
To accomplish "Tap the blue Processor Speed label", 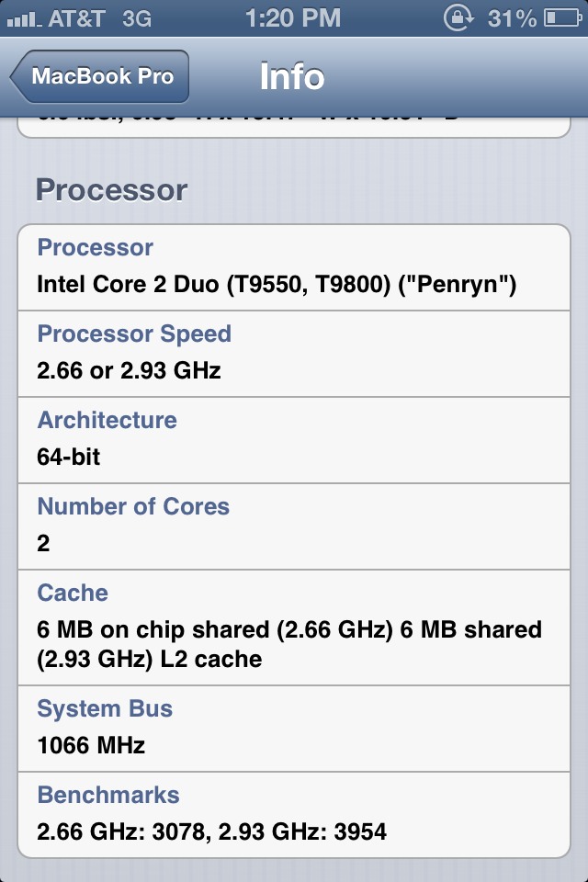I will (x=134, y=334).
